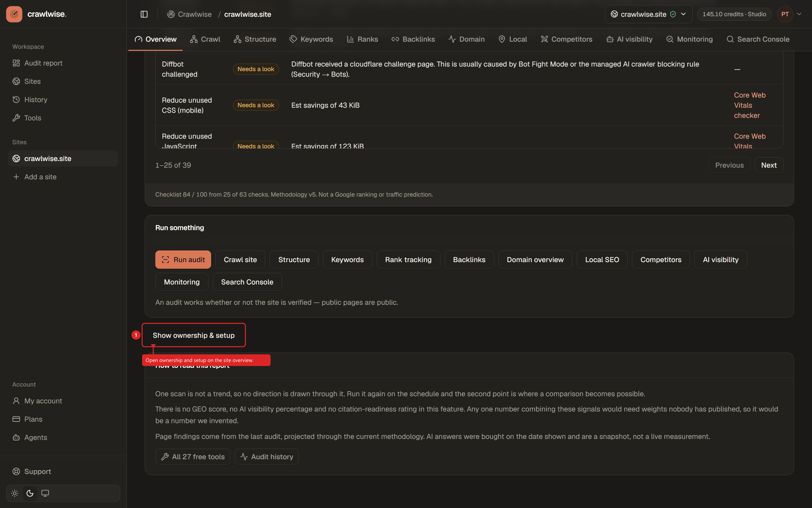Go to the Keywords tab
The image size is (812, 508).
tap(311, 39)
